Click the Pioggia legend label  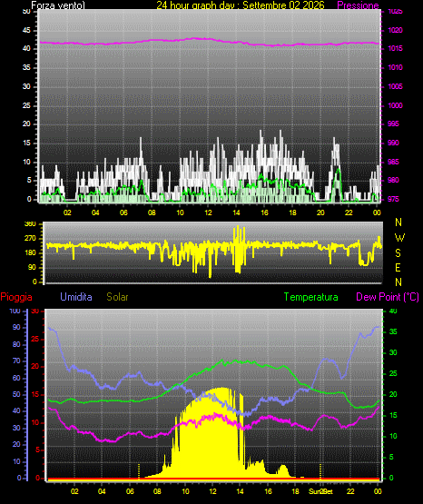tap(16, 297)
